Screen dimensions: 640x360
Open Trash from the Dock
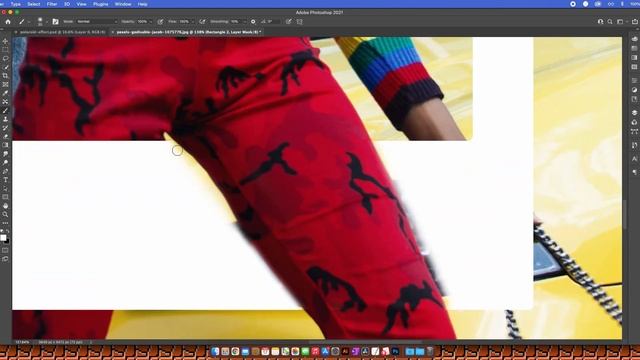430,351
